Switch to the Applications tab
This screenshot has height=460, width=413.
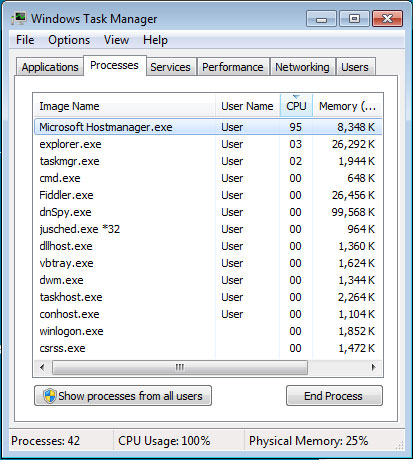(50, 67)
